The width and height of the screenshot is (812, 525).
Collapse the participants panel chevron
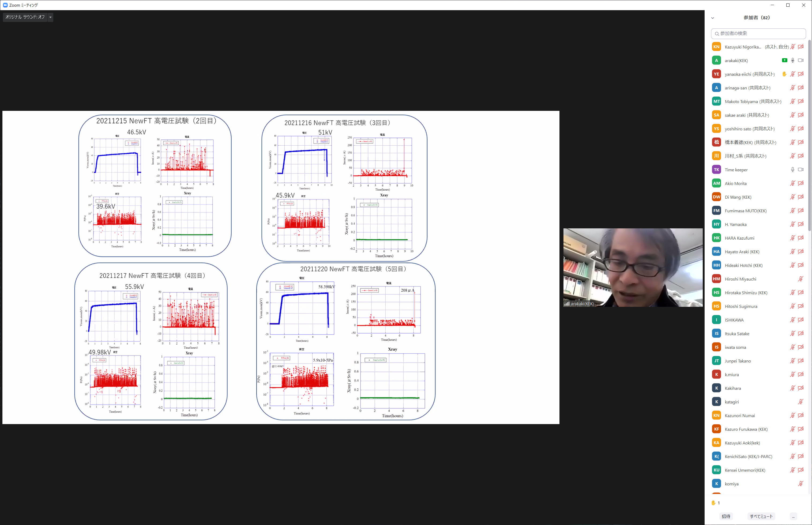pos(712,18)
